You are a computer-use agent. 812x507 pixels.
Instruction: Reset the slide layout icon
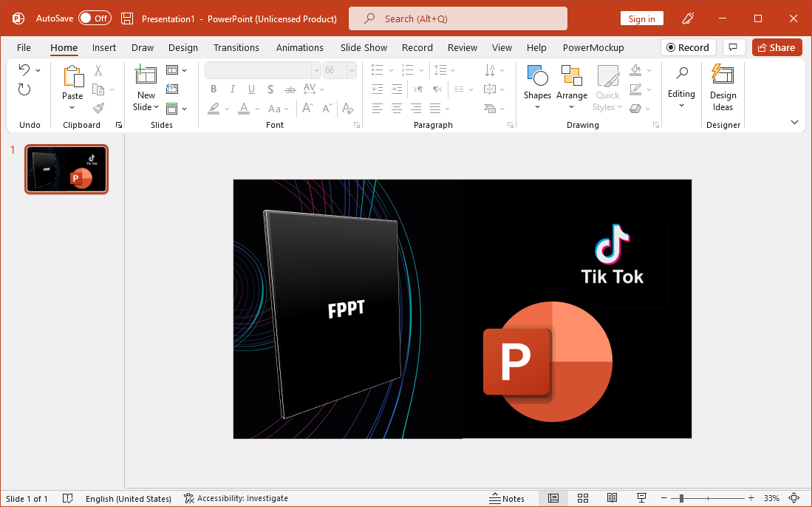[172, 89]
